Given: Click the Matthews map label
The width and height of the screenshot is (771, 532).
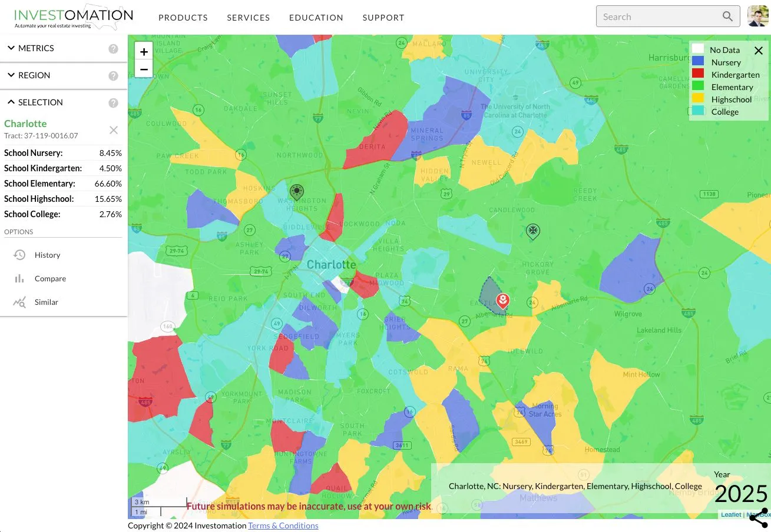Looking at the screenshot, I should point(538,498).
